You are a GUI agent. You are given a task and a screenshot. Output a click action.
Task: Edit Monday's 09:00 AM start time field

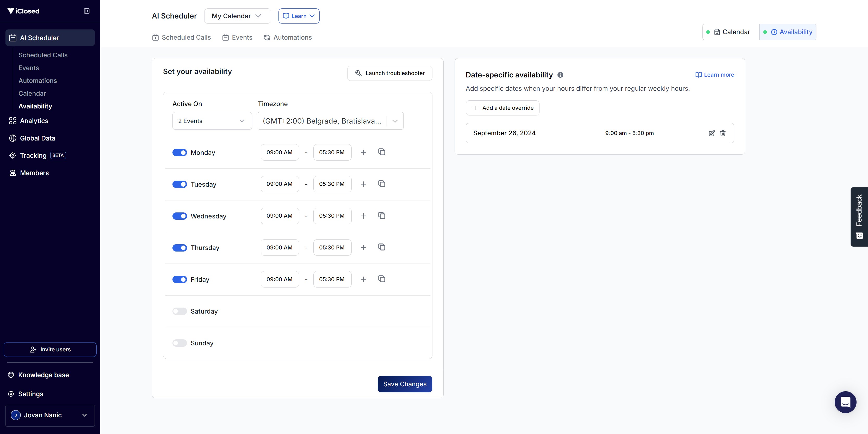tap(279, 152)
